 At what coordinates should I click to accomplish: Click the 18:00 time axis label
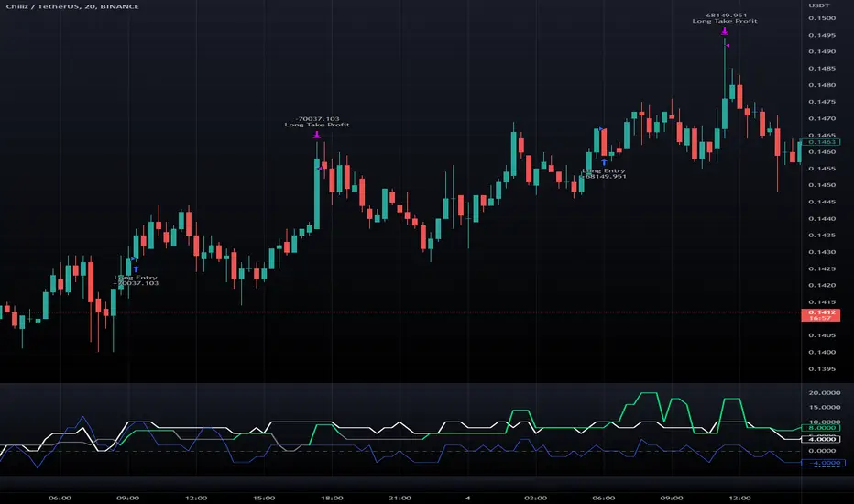(332, 498)
